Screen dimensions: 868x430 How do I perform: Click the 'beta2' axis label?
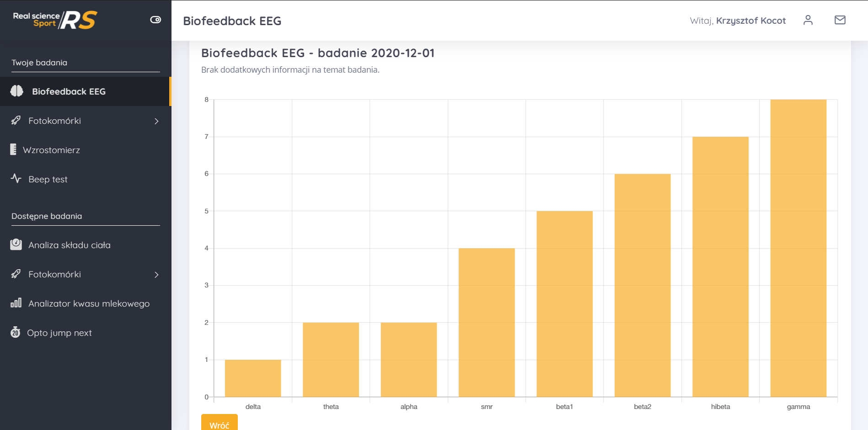coord(643,407)
